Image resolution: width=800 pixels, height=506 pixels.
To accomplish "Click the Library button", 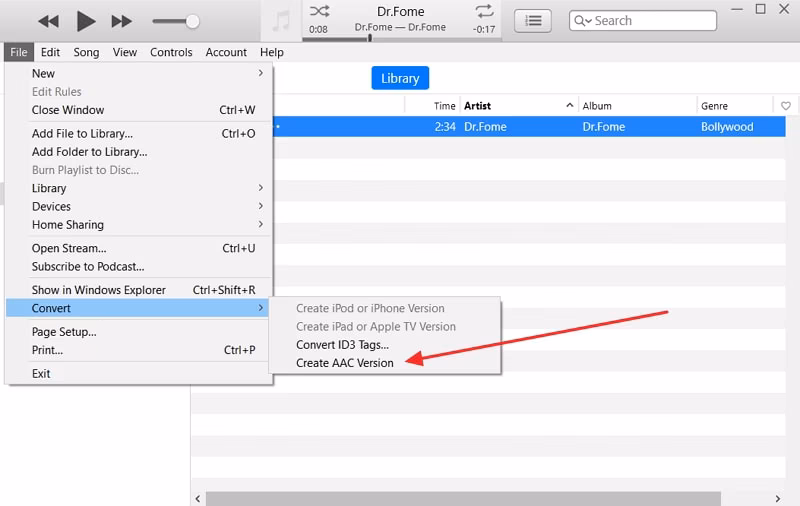I will click(400, 78).
